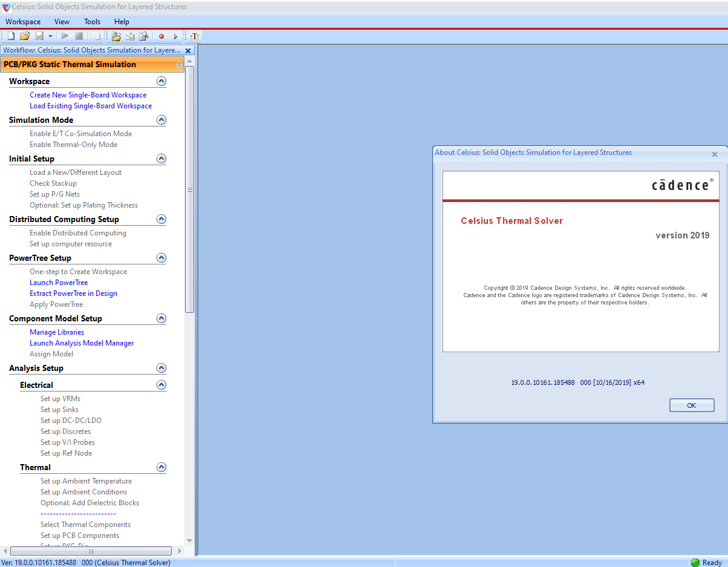
Task: Click Set up computer resource entry
Action: (71, 244)
